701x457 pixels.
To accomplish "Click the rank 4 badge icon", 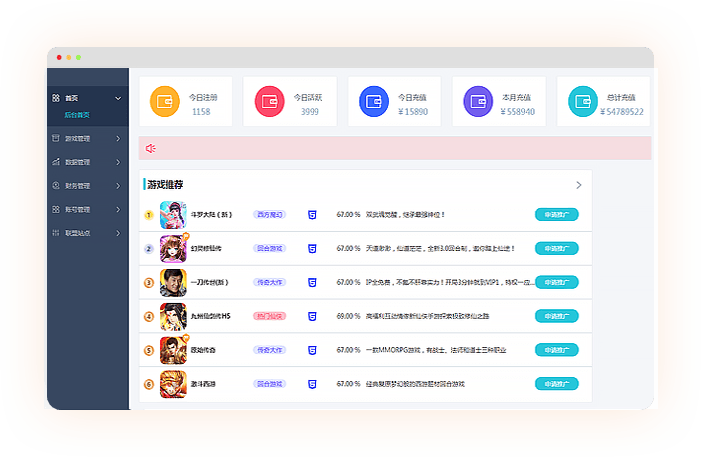I will pos(149,317).
